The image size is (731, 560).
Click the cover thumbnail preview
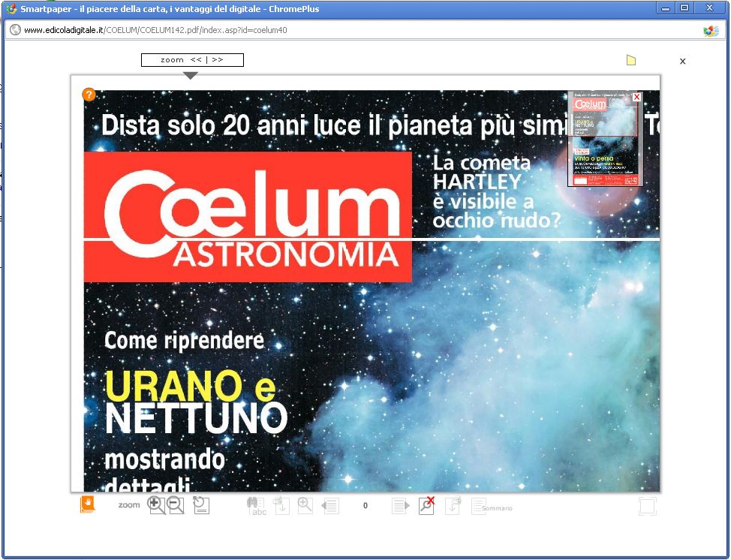point(605,143)
